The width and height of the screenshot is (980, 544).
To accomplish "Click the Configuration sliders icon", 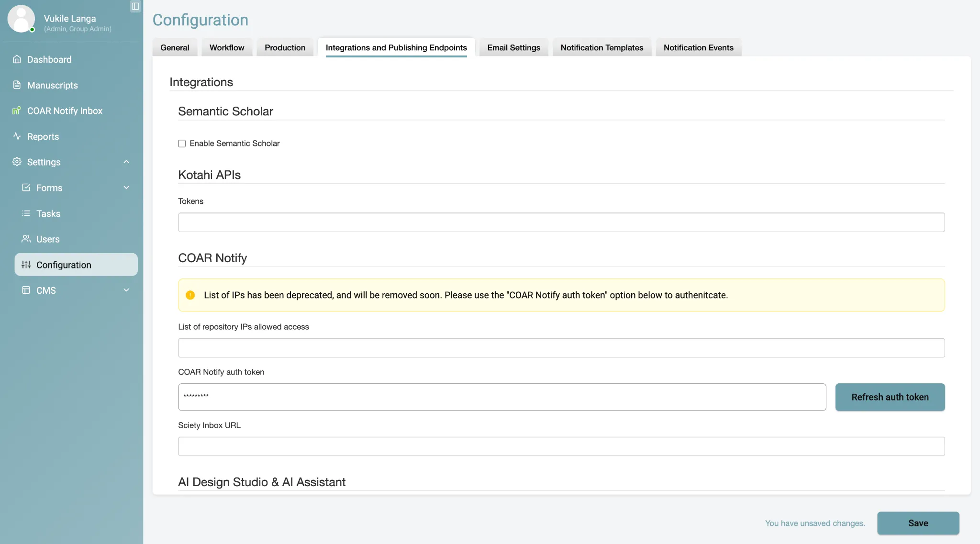I will (26, 265).
